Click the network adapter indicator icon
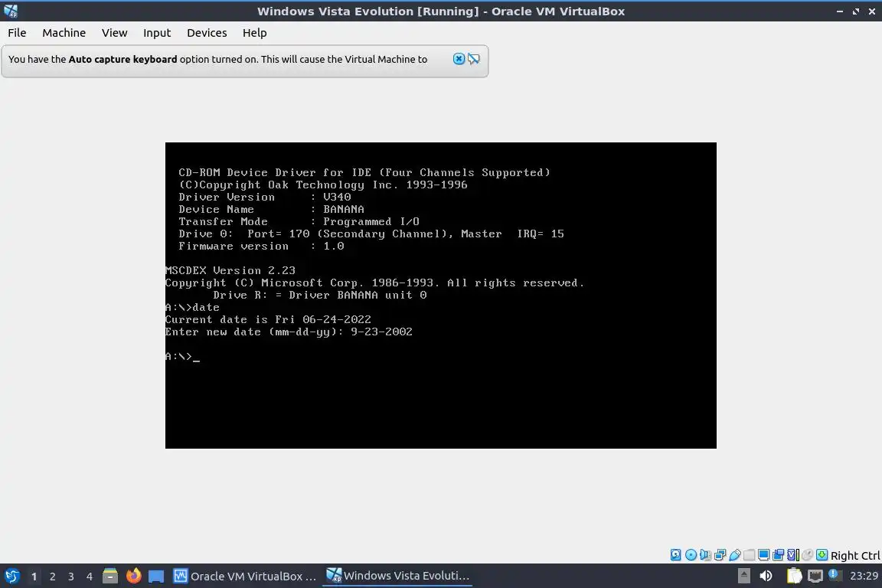 [720, 555]
